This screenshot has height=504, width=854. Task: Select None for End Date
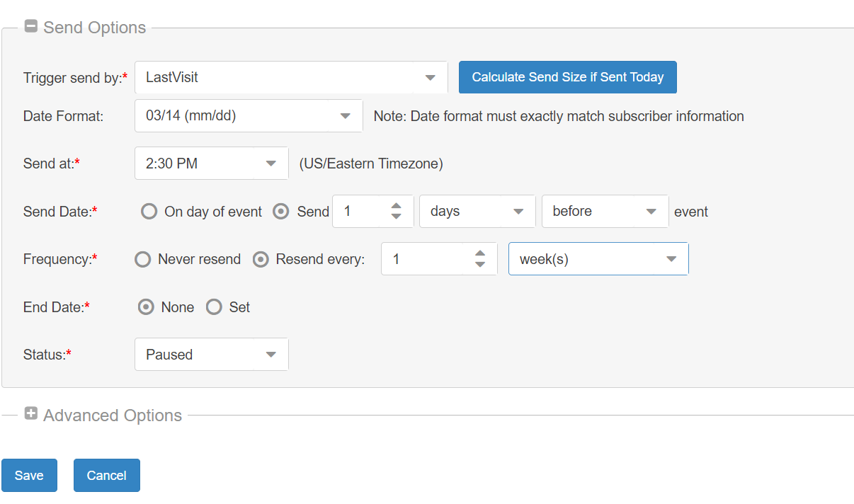point(147,307)
